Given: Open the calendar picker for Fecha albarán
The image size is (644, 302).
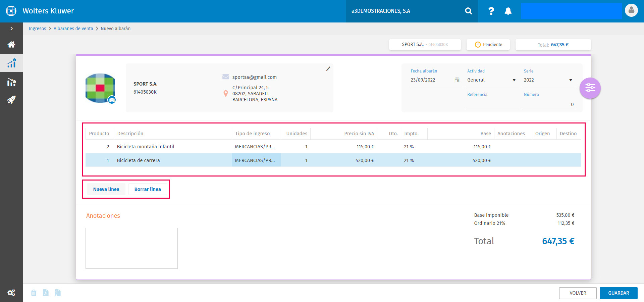Looking at the screenshot, I should point(457,80).
